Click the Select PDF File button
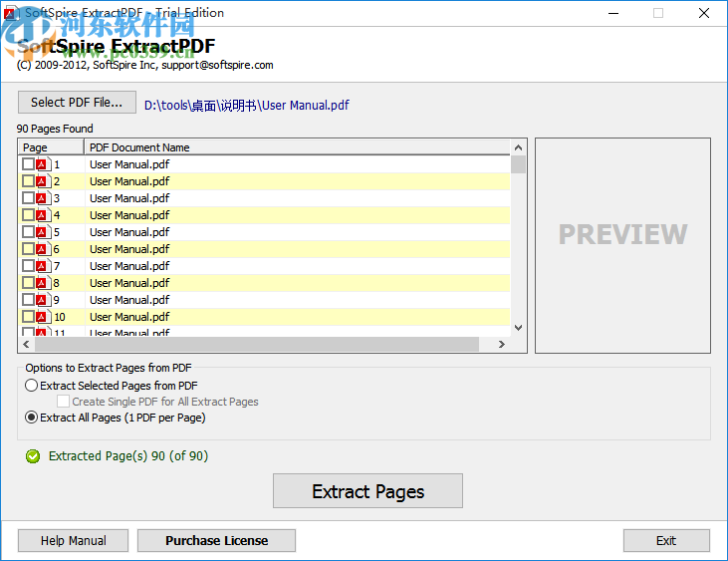This screenshot has width=728, height=561. coord(77,103)
